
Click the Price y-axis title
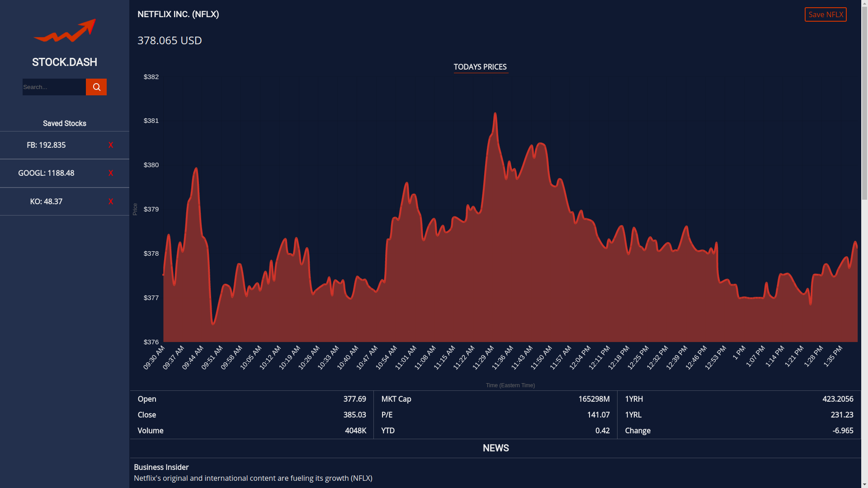(x=135, y=209)
